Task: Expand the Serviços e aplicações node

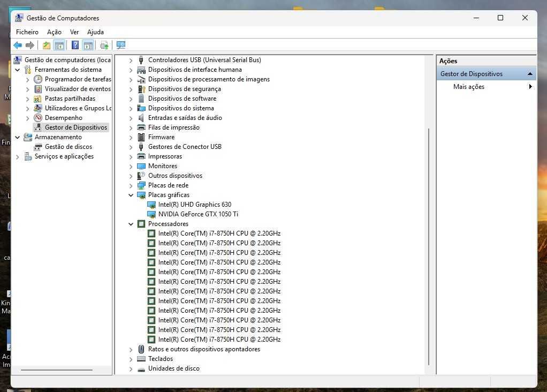Action: point(18,157)
